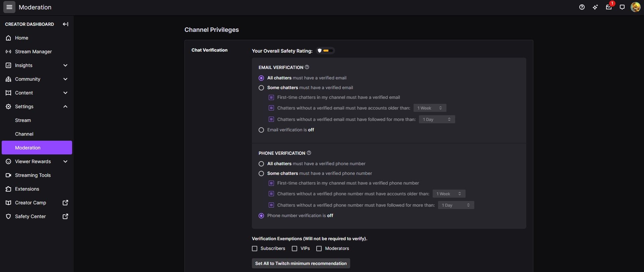Screen dimensions: 644x272
Task: Select Some chatters must have verified email
Action: coord(261,88)
